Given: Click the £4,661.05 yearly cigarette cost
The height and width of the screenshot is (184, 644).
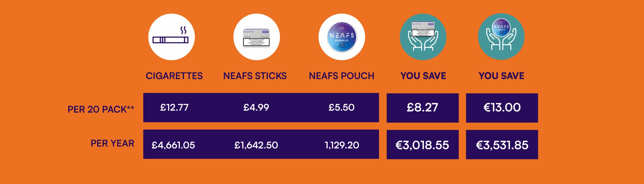Looking at the screenshot, I should click(173, 145).
